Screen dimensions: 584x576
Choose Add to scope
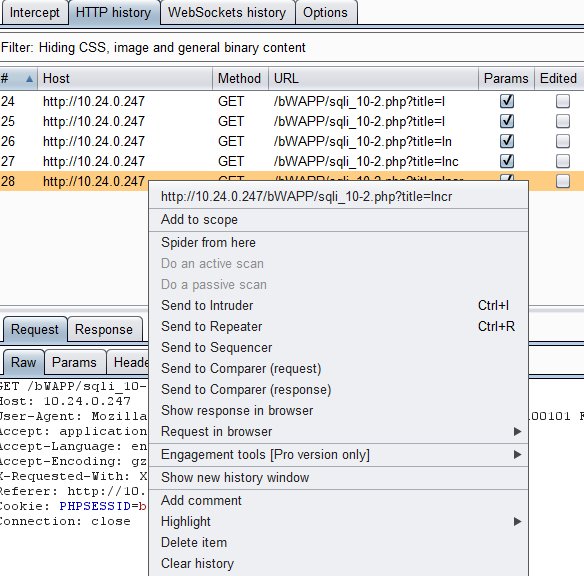coord(339,220)
